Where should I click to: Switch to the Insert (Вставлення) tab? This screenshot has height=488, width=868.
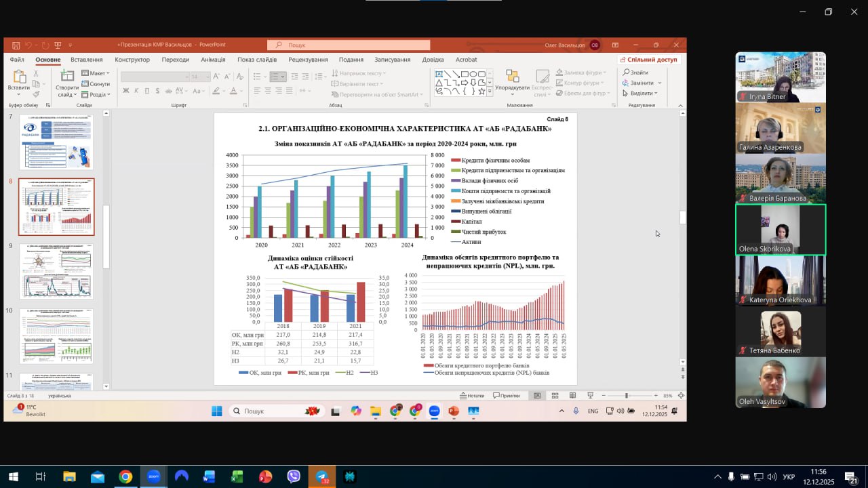coord(87,60)
